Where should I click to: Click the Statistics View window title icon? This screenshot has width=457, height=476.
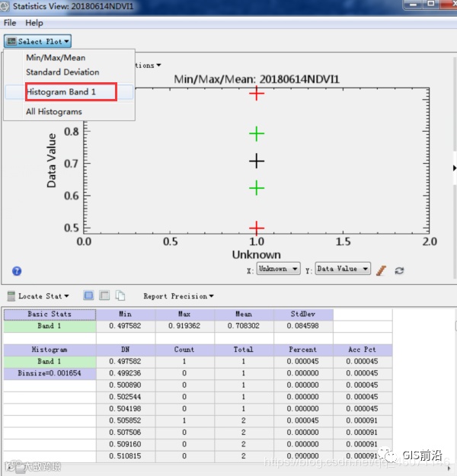(5, 6)
